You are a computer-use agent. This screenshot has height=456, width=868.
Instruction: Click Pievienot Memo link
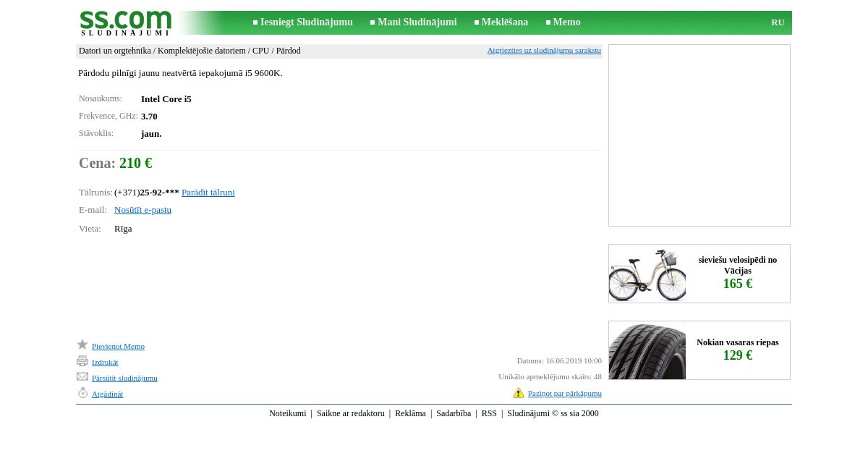(118, 347)
